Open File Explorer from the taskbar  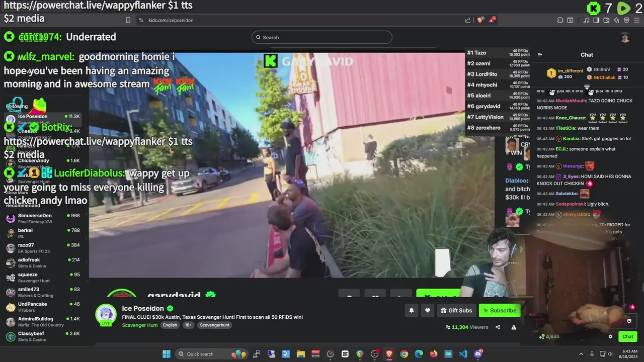pos(300,354)
